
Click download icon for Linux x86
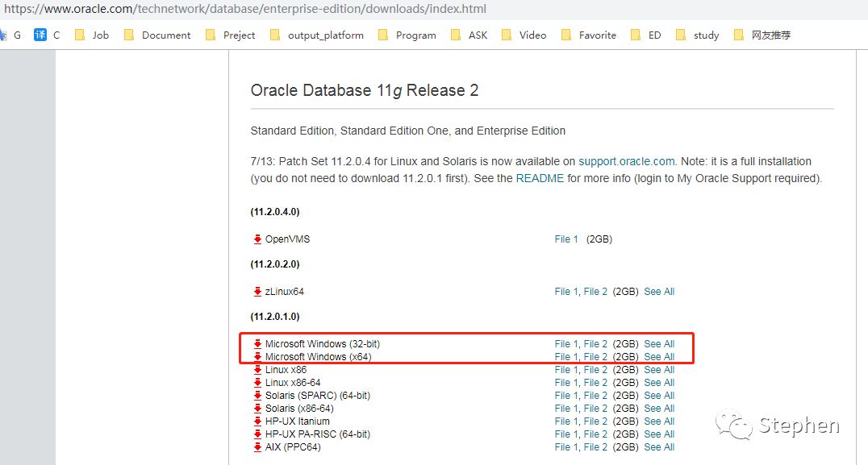pyautogui.click(x=257, y=370)
